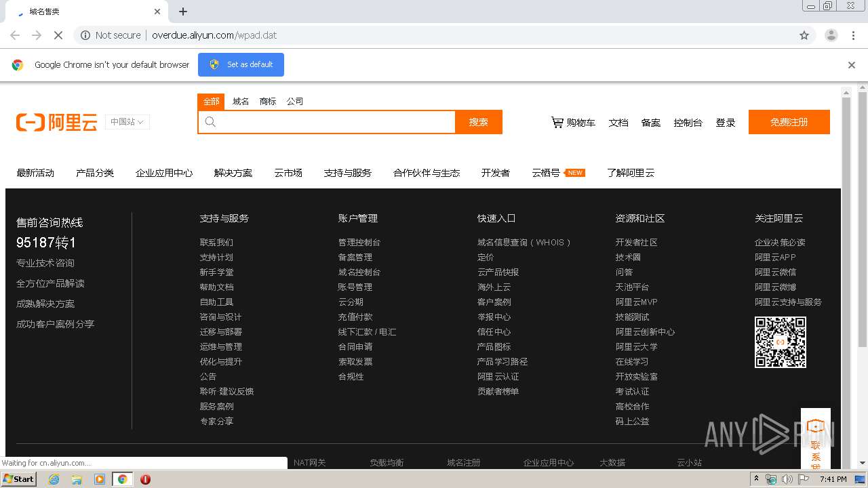Select the 公司 search tab

(295, 102)
